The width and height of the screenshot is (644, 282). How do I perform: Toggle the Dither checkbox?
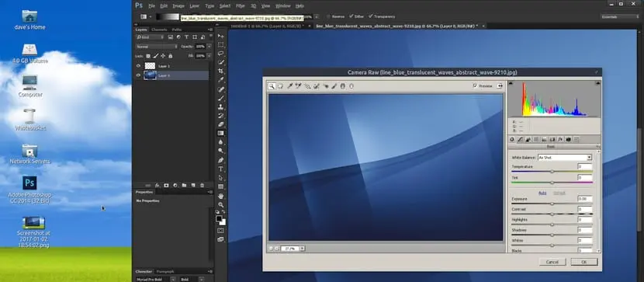[351, 16]
